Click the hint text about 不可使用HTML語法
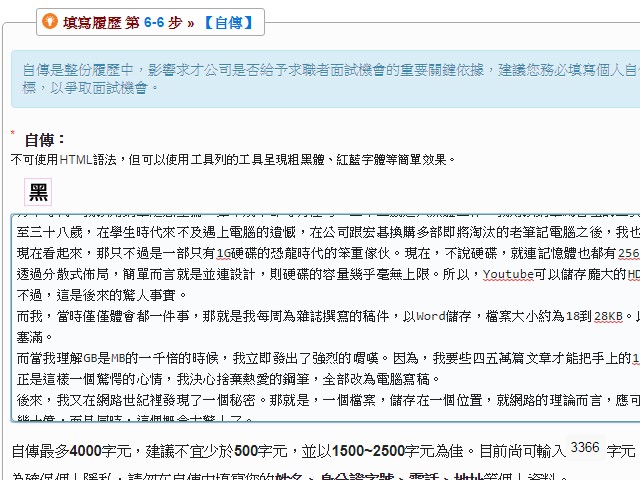 (x=235, y=159)
